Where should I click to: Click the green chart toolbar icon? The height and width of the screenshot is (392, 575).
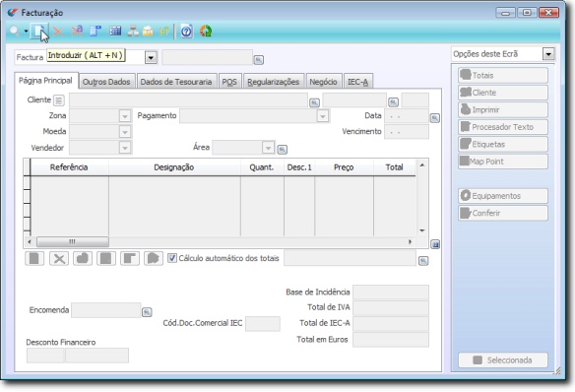click(x=163, y=32)
